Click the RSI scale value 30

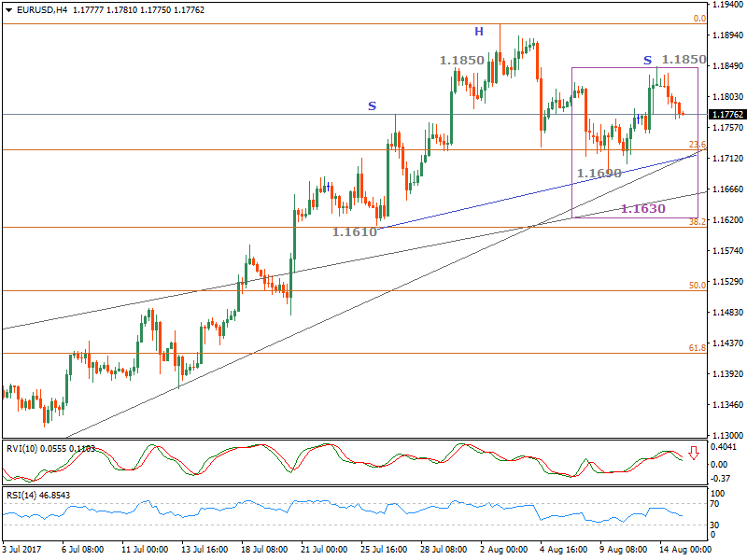(715, 525)
